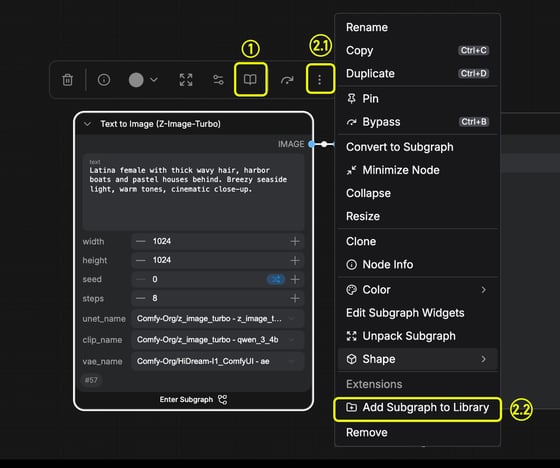Viewport: 560px width, 468px height.
Task: Choose Collapse in the context menu
Action: (417, 193)
